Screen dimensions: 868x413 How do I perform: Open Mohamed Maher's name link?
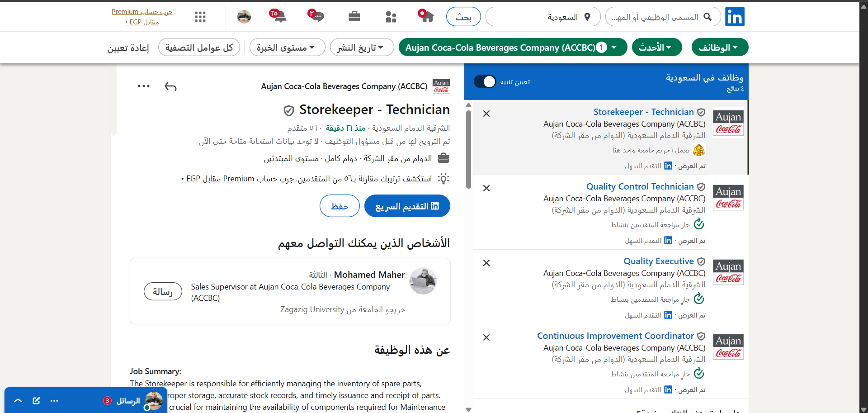369,275
